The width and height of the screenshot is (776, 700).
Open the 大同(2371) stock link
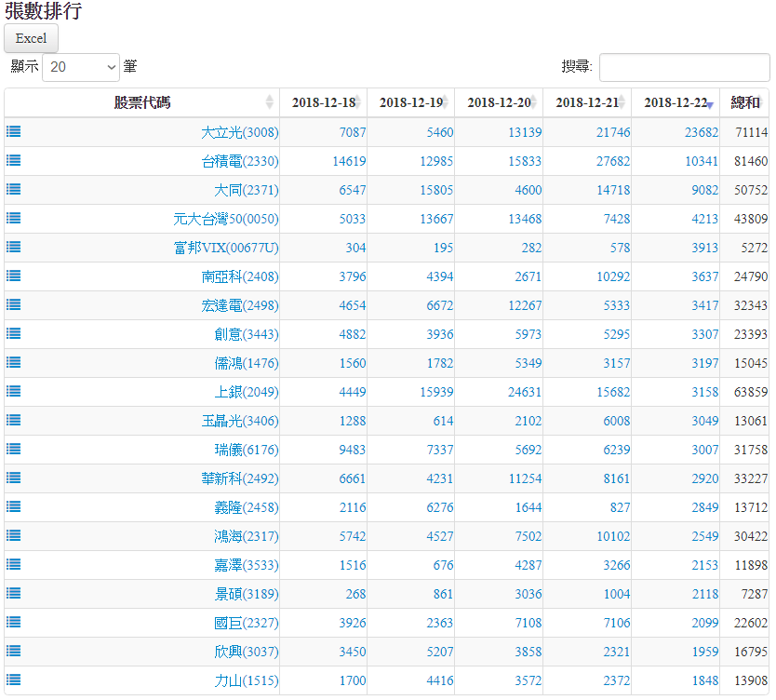(x=246, y=191)
